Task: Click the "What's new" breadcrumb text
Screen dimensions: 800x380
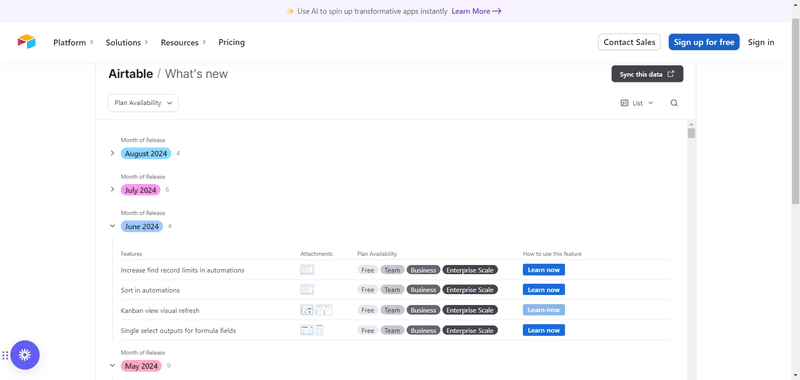Action: coord(196,74)
